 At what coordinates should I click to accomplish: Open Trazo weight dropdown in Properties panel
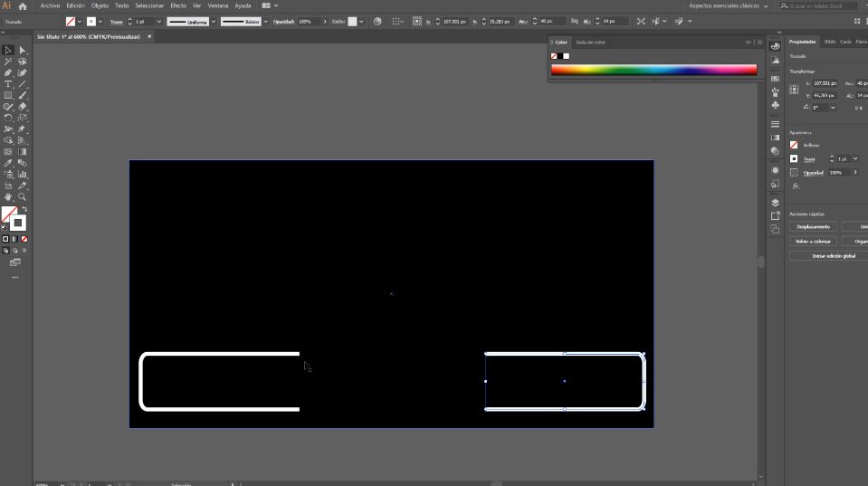click(x=855, y=159)
